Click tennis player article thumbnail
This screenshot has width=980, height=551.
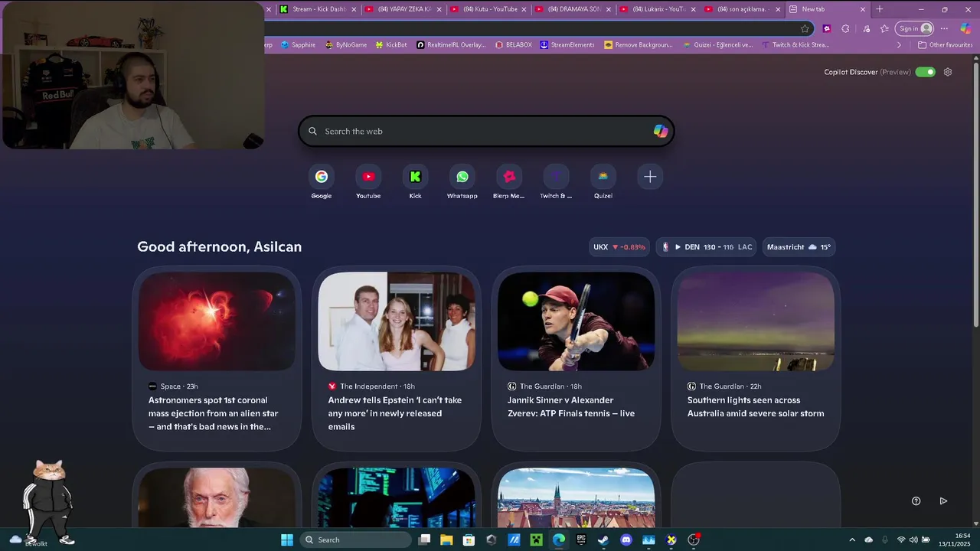[576, 321]
